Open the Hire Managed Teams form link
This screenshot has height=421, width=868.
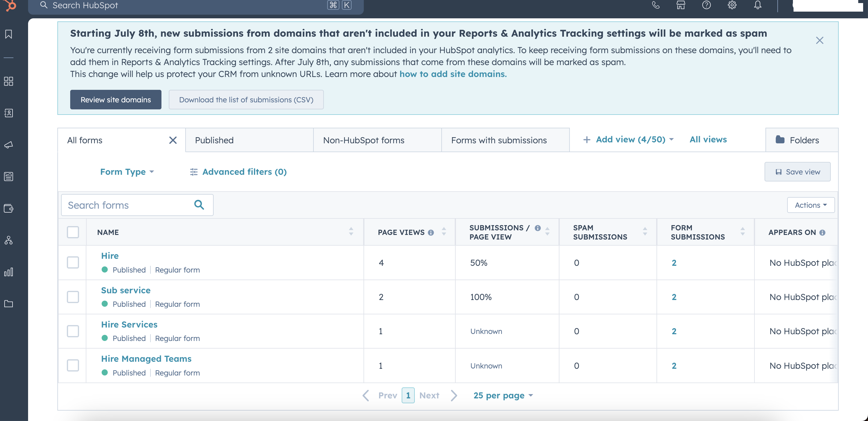pyautogui.click(x=146, y=359)
